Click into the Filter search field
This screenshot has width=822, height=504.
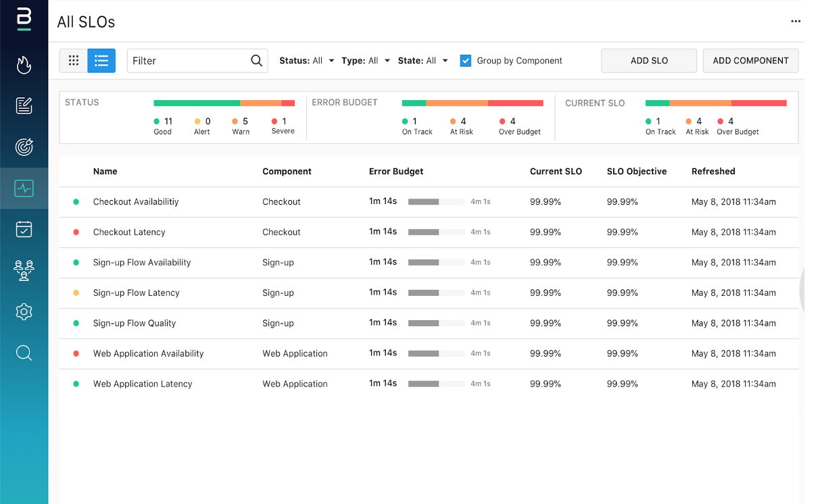click(x=197, y=61)
